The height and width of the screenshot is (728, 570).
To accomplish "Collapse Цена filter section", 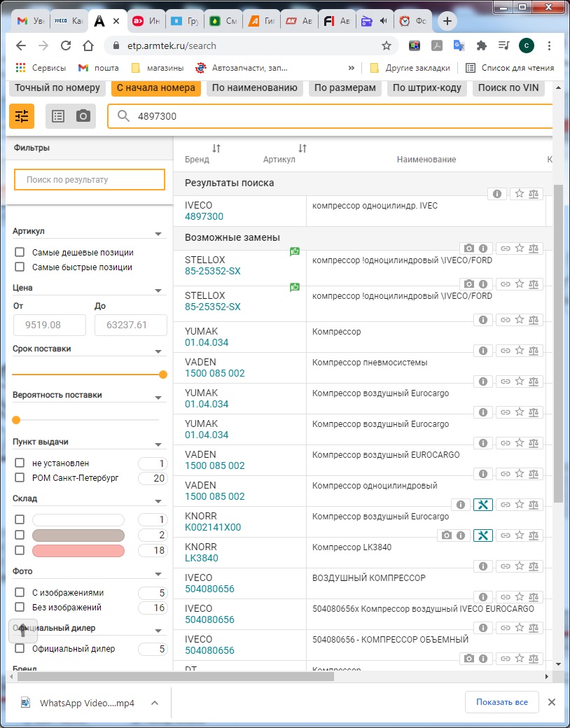I will 158,290.
